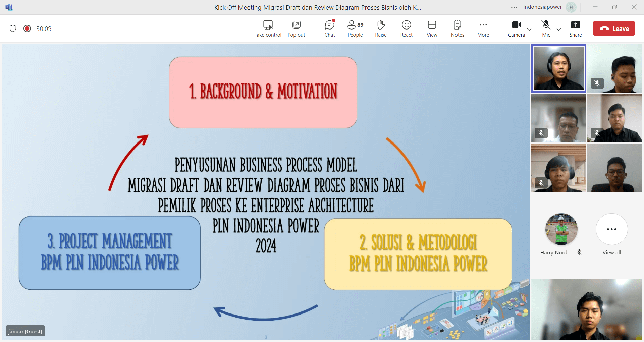
Task: Raise your hand in the meeting
Action: pos(381,28)
